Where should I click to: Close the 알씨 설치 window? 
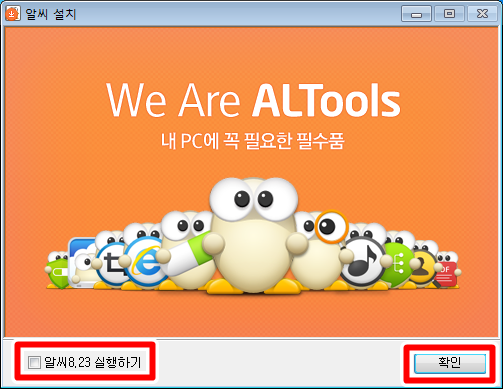point(482,14)
